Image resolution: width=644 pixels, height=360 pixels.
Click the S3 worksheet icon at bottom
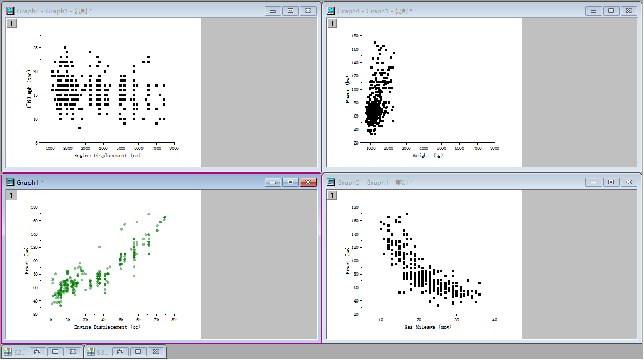91,352
